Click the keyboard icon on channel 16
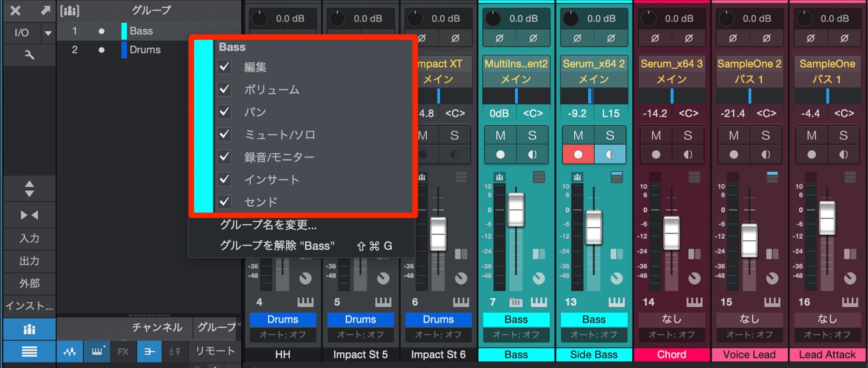The height and width of the screenshot is (368, 868). (x=850, y=302)
